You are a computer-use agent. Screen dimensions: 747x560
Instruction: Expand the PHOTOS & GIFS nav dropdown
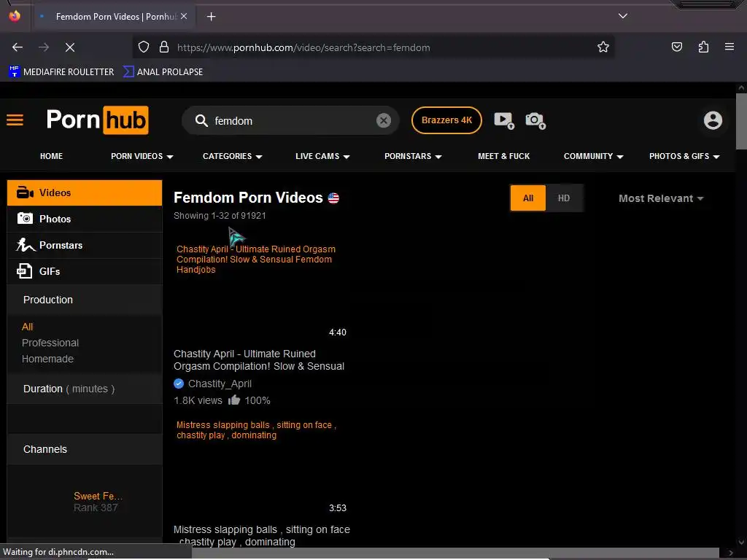tap(684, 156)
